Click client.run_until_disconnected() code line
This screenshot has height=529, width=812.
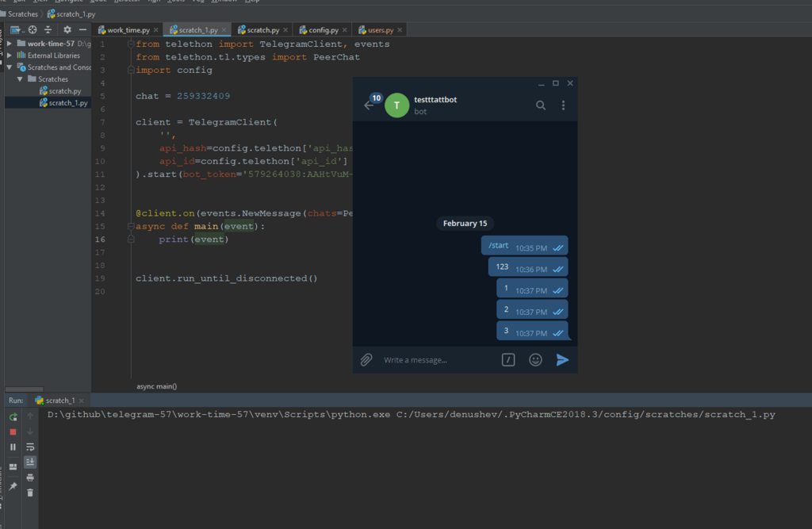pos(226,278)
